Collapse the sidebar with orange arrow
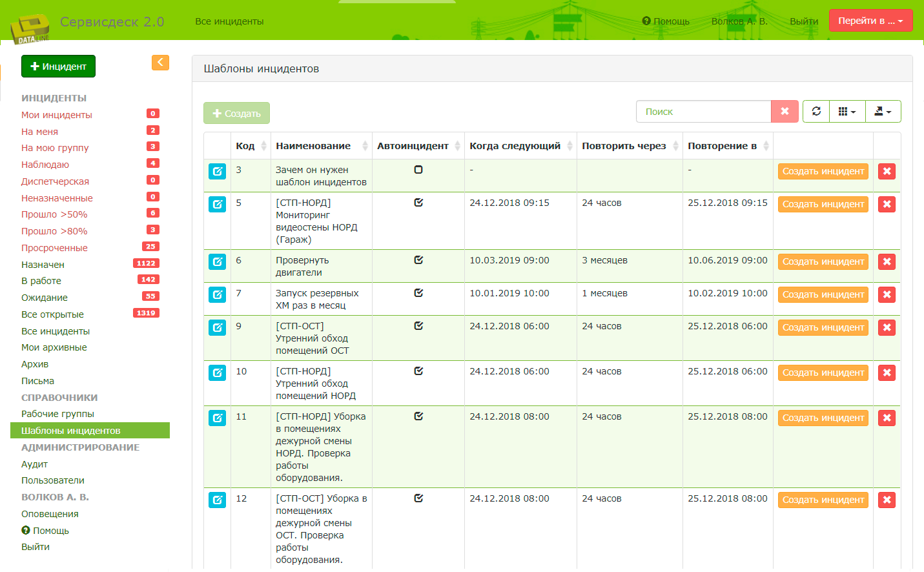Screen dimensions: 924x572 [160, 62]
